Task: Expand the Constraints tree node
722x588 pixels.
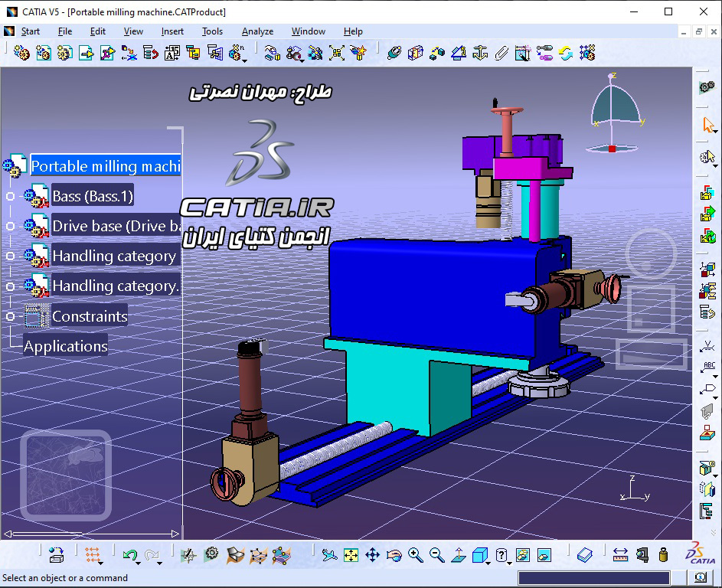Action: click(11, 316)
